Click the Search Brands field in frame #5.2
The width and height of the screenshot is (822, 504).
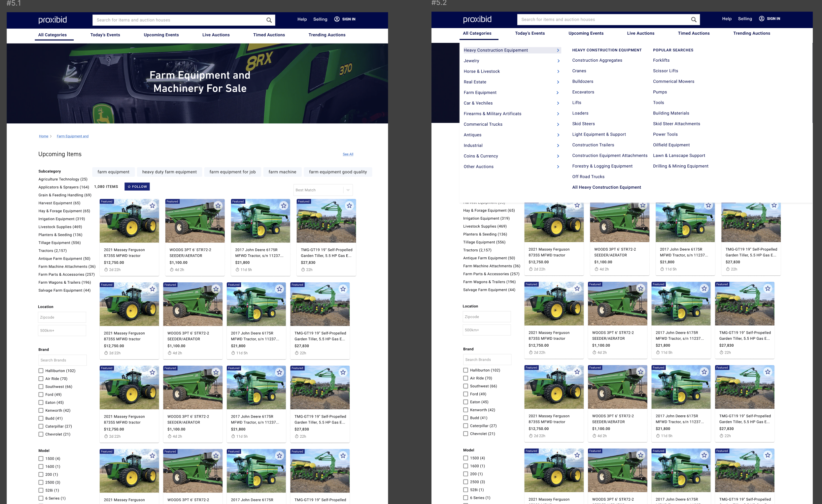click(487, 360)
